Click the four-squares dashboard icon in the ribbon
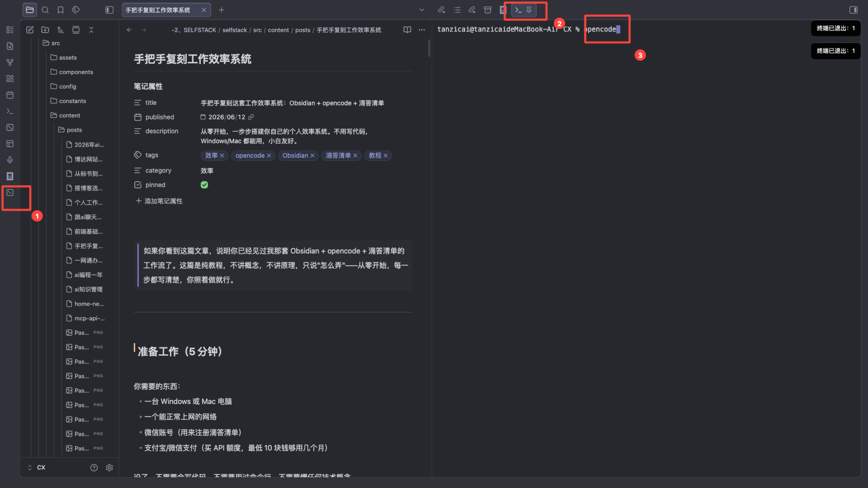The height and width of the screenshot is (488, 868). pos(10,78)
